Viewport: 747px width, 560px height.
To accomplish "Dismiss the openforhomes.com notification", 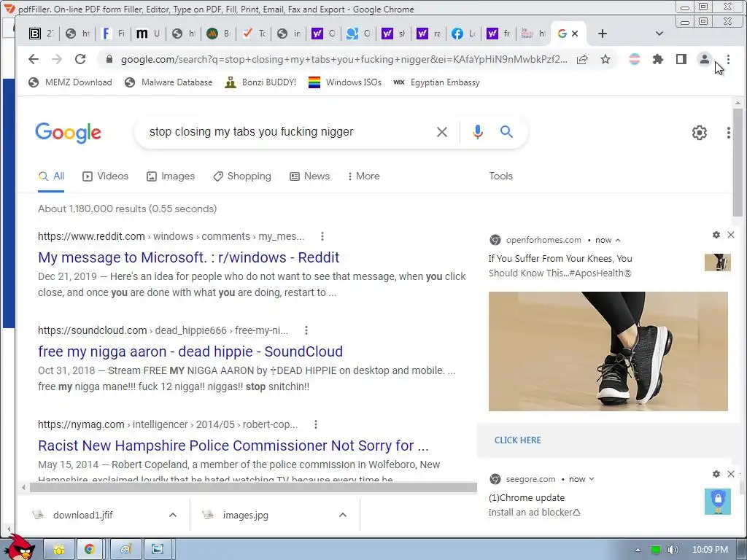I will click(731, 235).
